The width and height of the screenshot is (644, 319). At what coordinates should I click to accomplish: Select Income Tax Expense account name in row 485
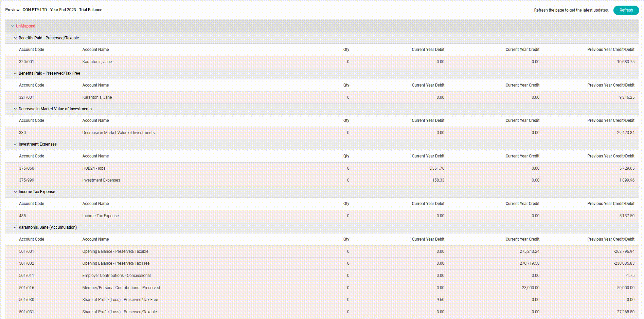click(101, 216)
